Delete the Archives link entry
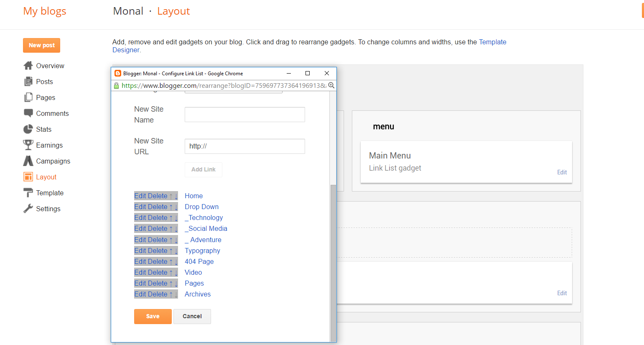This screenshot has height=345, width=644. [x=157, y=294]
